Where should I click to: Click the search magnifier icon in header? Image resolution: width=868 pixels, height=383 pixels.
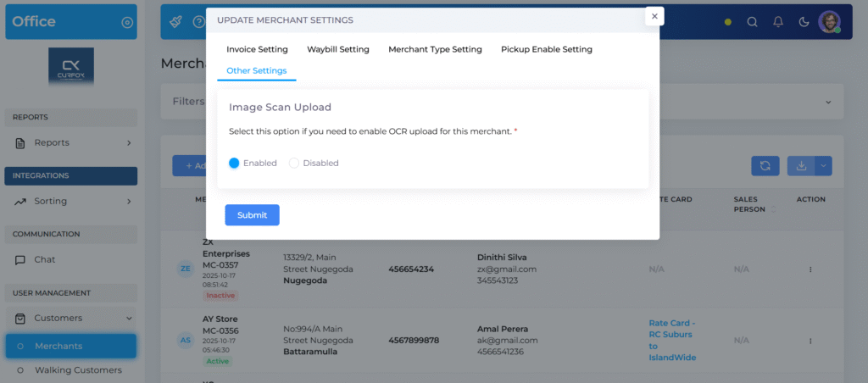point(753,22)
